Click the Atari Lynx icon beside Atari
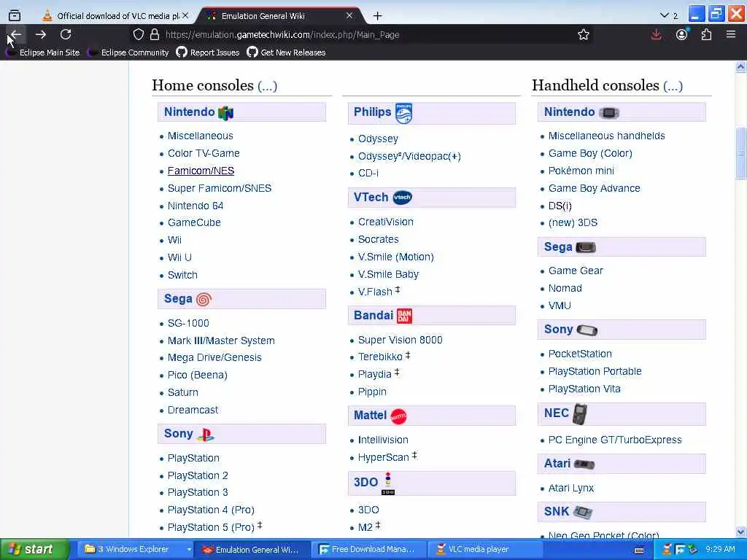Screen dimensions: 747x560 pos(584,464)
